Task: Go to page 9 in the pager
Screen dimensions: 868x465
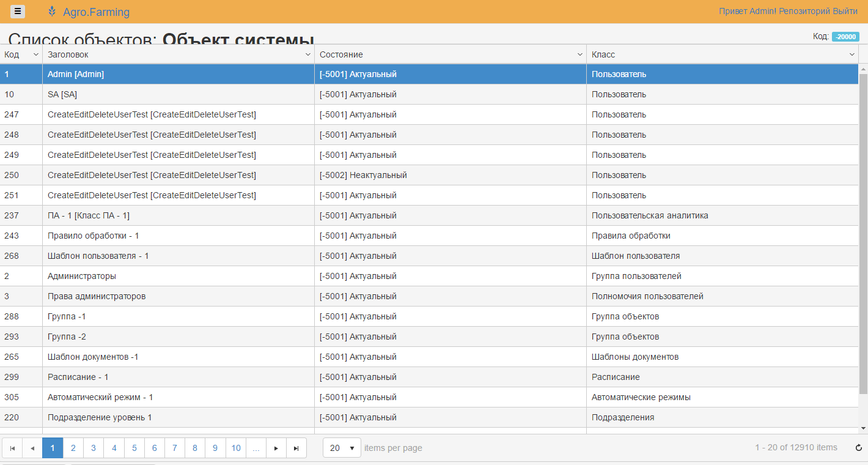Action: click(215, 448)
